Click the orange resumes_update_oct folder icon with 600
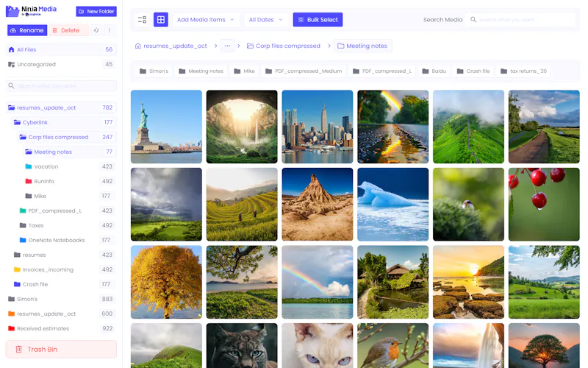This screenshot has height=368, width=588. tap(11, 314)
